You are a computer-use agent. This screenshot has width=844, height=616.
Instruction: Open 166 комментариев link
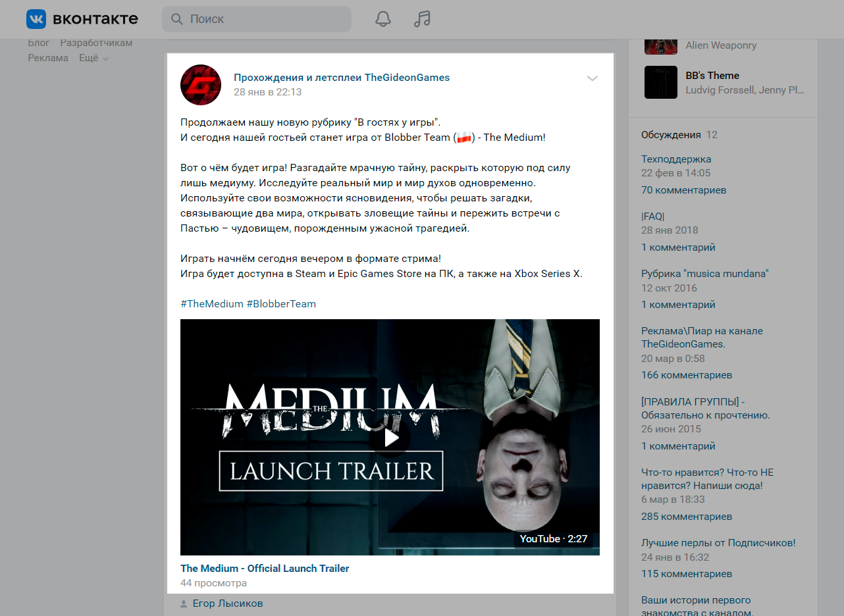[687, 375]
